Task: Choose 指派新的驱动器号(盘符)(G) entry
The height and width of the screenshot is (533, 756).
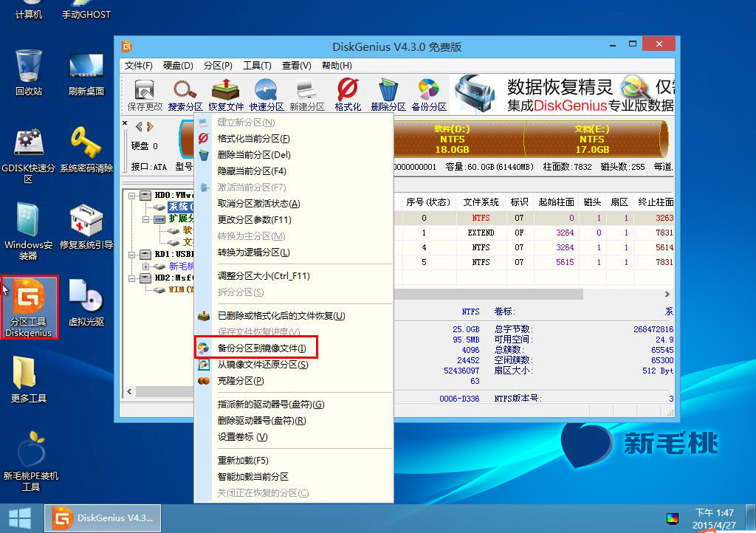Action: (294, 405)
